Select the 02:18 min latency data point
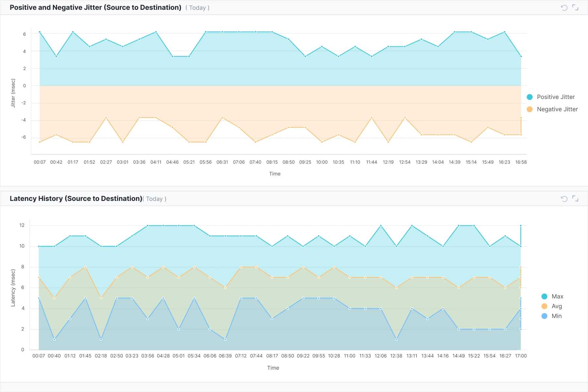This screenshot has height=392, width=588. (x=101, y=339)
